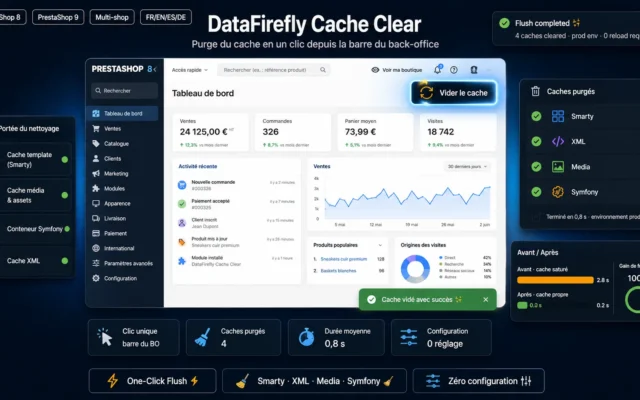This screenshot has width=640, height=400.
Task: Open the Clients sidebar menu
Action: point(112,158)
